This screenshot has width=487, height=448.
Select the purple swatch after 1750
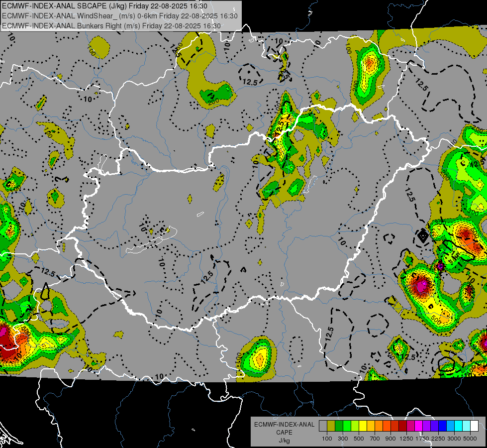[x=426, y=426]
